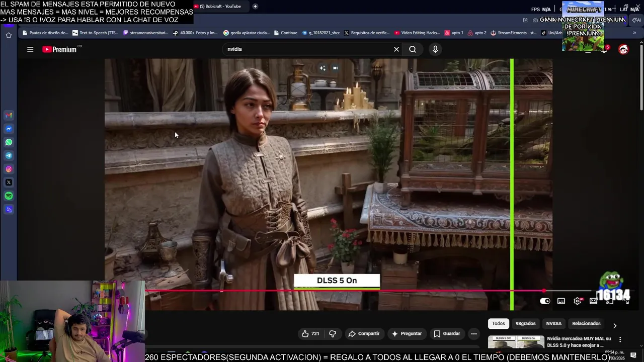Clear the YouTube search text with X

[x=396, y=49]
